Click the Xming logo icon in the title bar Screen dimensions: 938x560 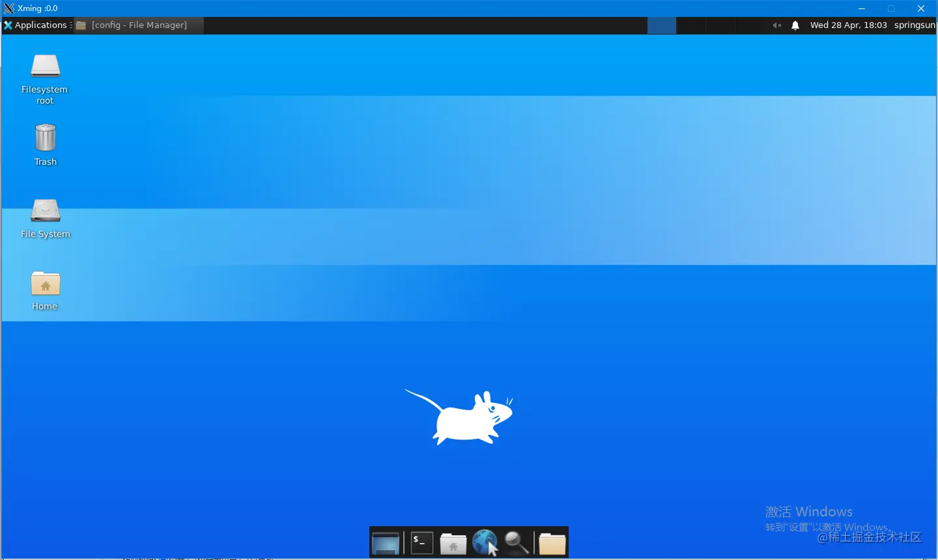[8, 8]
